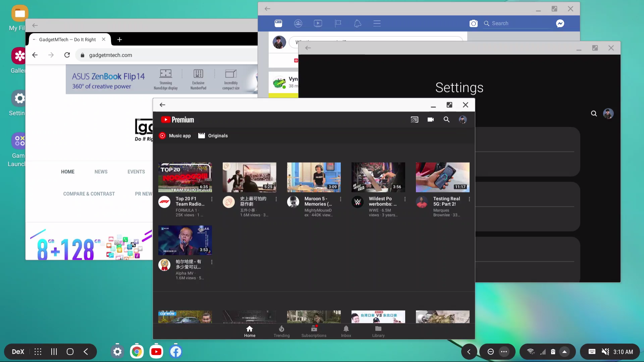644x362 pixels.
Task: Close the GadgetMTech tab
Action: 104,39
